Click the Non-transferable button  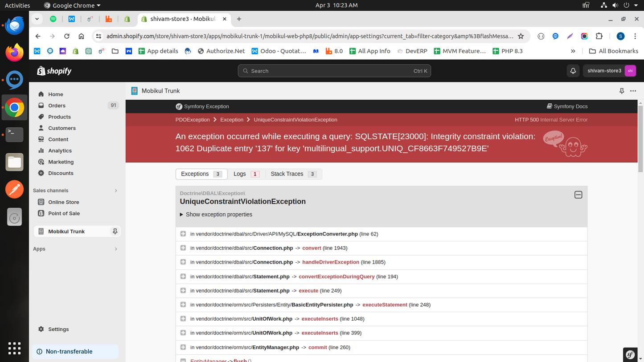[69, 351]
